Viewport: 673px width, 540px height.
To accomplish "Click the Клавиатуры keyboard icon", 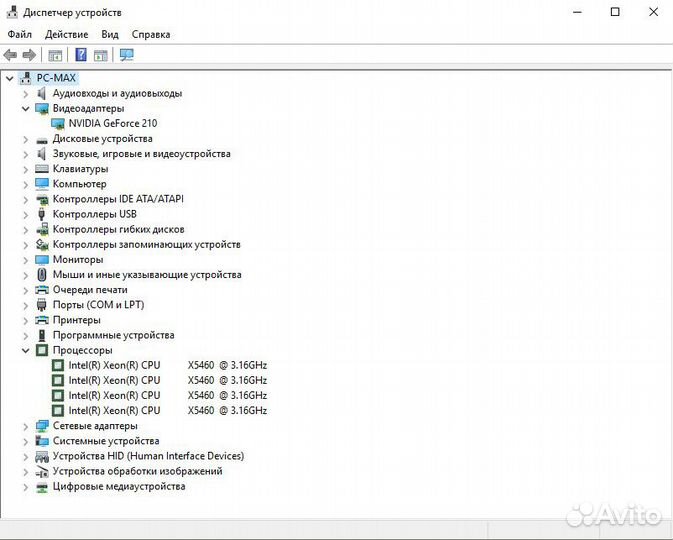I will point(42,169).
